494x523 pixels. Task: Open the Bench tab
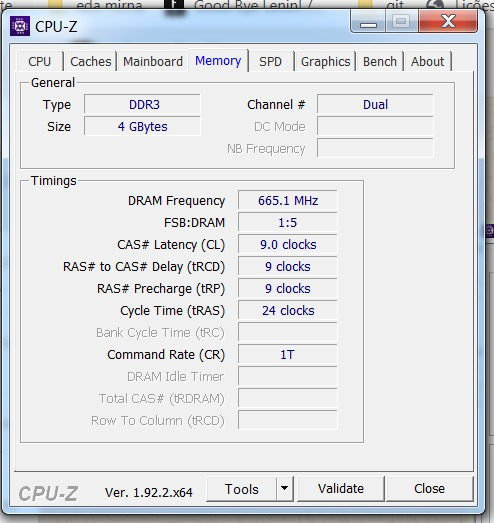click(x=380, y=61)
